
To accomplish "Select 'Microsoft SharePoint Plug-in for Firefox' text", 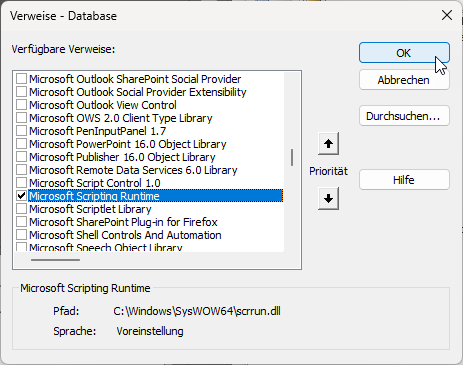I will pos(123,222).
